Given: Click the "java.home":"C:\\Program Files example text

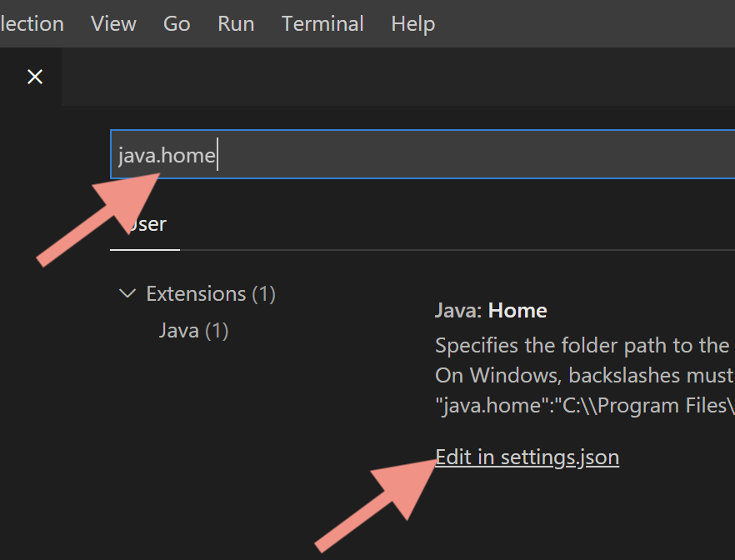Looking at the screenshot, I should click(x=584, y=406).
